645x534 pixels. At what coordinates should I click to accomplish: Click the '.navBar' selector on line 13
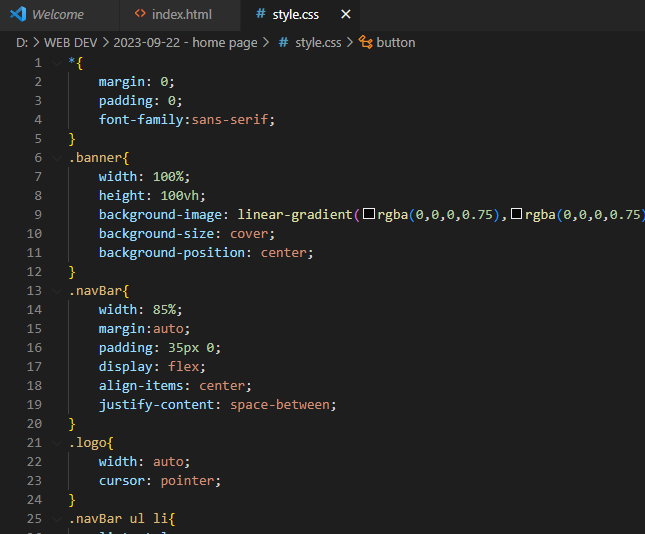pos(95,291)
